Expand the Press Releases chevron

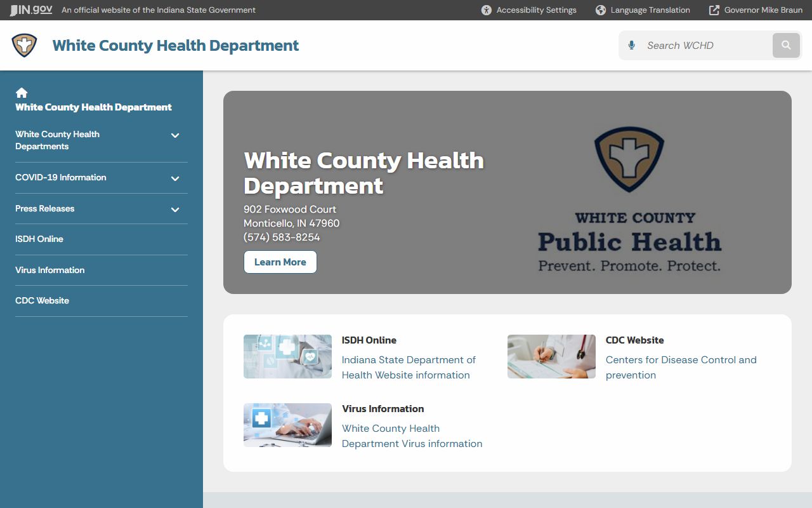[x=175, y=210]
